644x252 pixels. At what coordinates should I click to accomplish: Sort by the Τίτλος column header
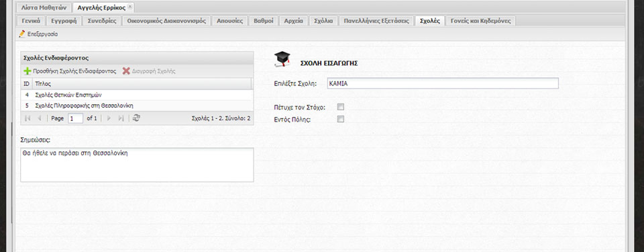point(142,83)
